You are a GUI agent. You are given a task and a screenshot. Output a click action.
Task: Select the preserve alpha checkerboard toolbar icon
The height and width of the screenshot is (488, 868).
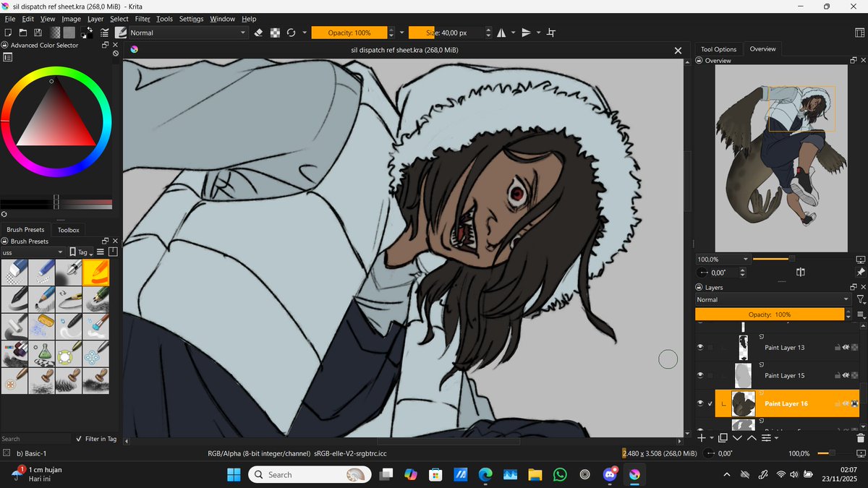click(276, 33)
